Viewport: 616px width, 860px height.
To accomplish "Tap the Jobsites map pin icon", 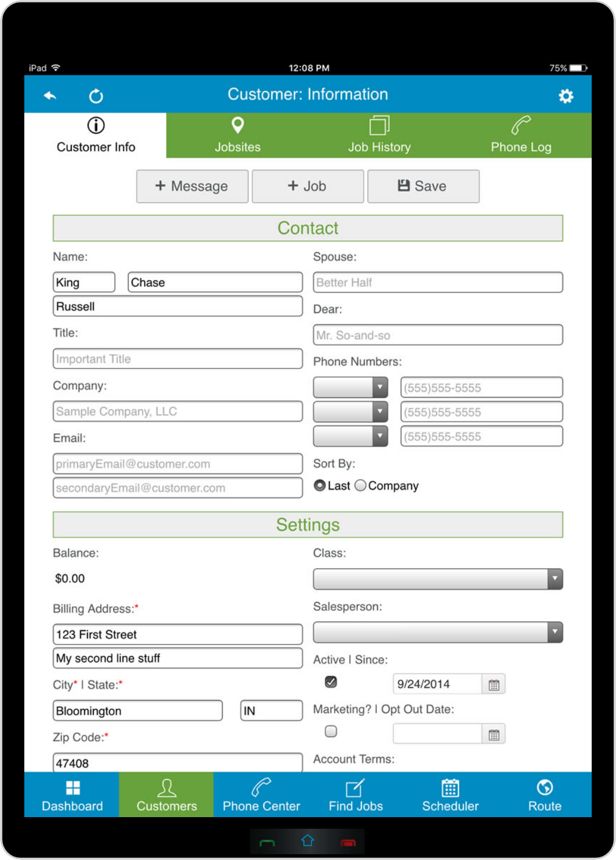I will (x=237, y=125).
